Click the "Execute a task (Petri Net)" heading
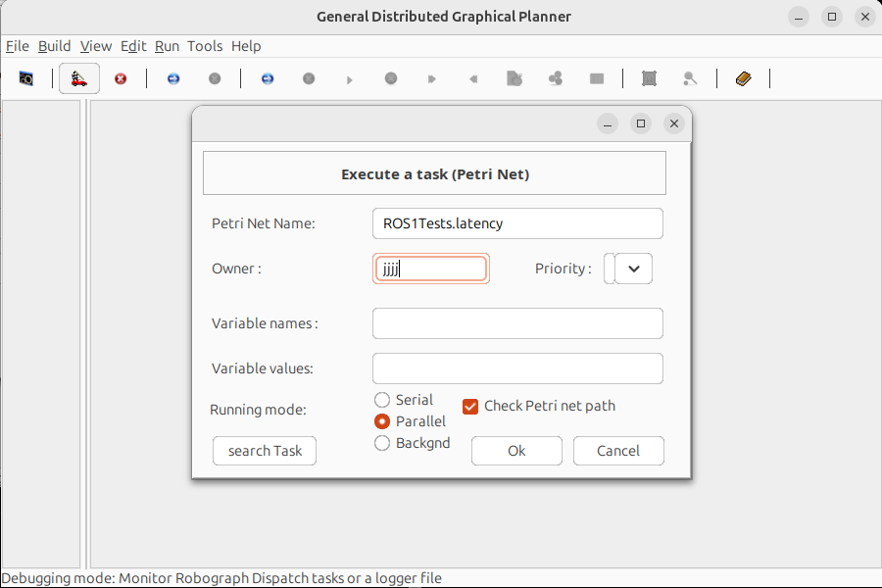 point(435,174)
